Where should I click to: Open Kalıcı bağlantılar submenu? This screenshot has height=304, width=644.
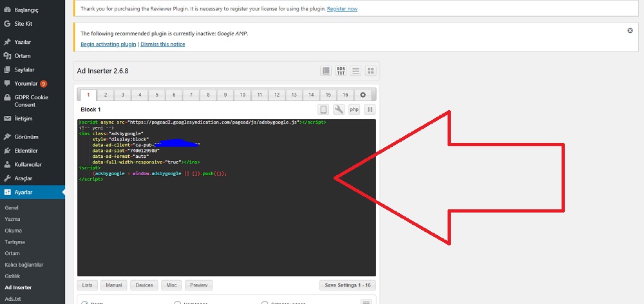[x=24, y=265]
